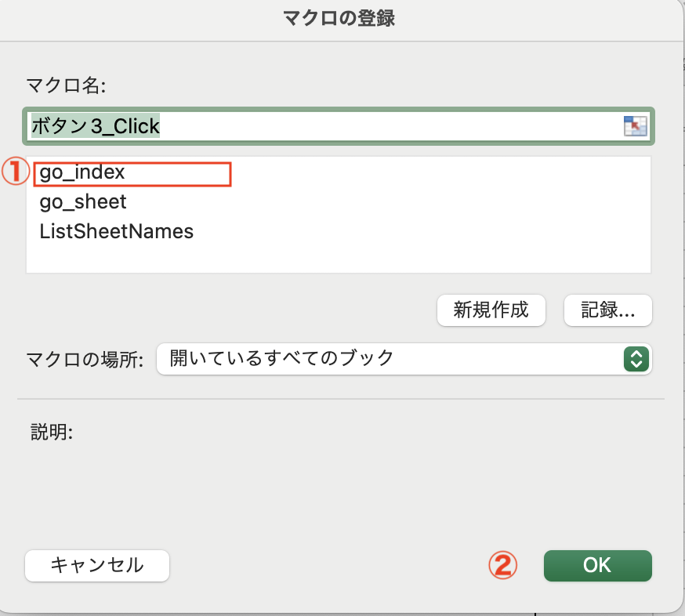
Task: Open the 開いているすべてのブック dropdown
Action: coord(404,359)
